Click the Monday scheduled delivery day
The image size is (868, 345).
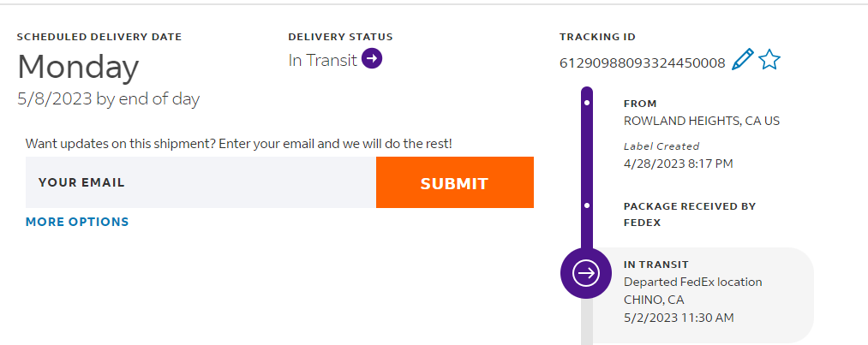click(78, 67)
